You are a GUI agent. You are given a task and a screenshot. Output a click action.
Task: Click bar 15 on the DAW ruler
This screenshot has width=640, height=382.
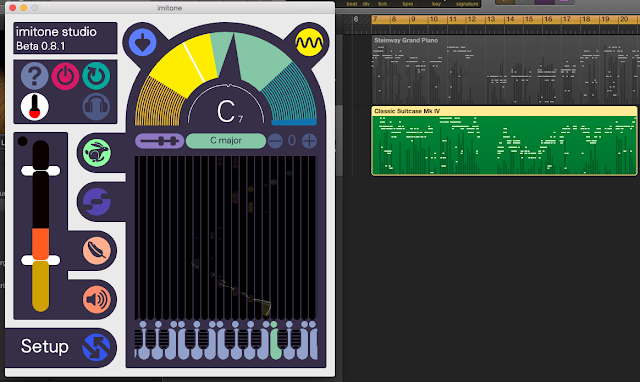(529, 19)
